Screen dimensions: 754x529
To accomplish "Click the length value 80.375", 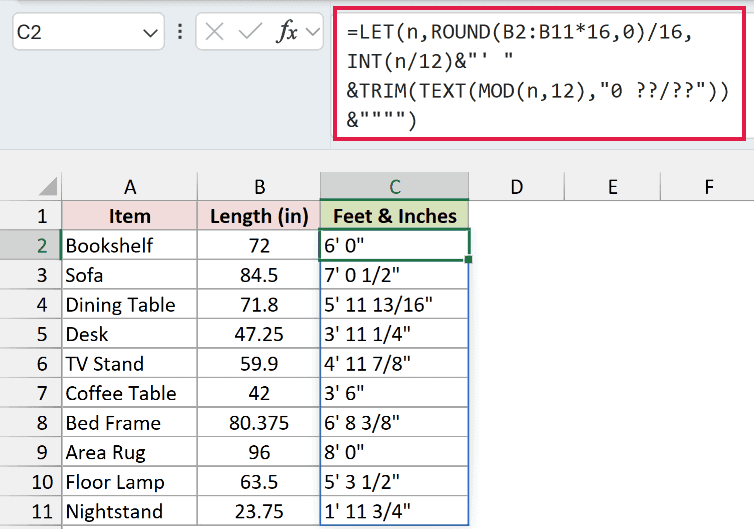I will (259, 423).
